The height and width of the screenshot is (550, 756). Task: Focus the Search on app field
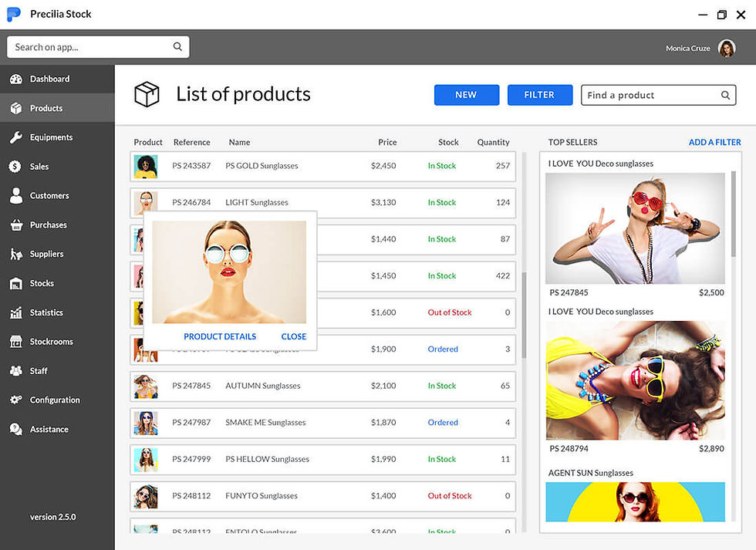click(98, 47)
